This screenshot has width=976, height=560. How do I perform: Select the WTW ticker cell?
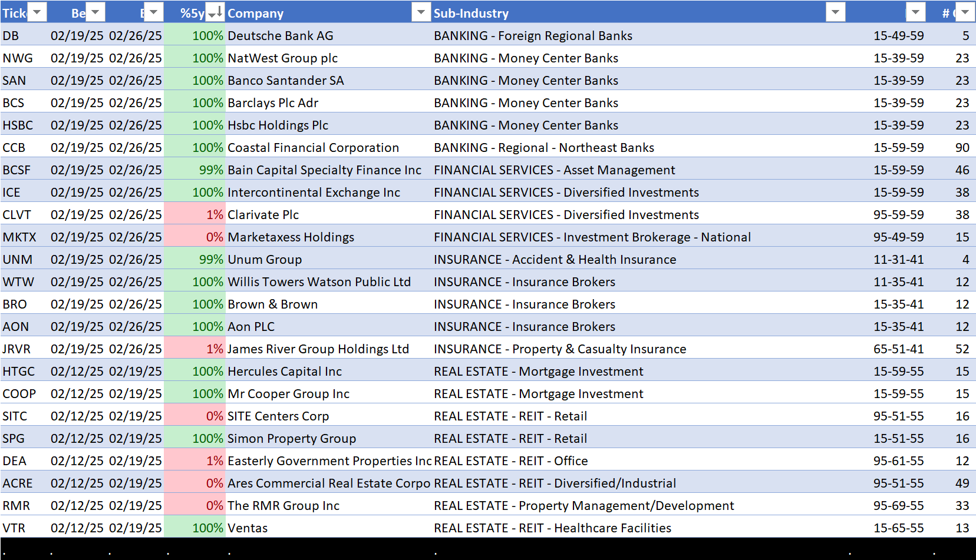[x=24, y=281]
